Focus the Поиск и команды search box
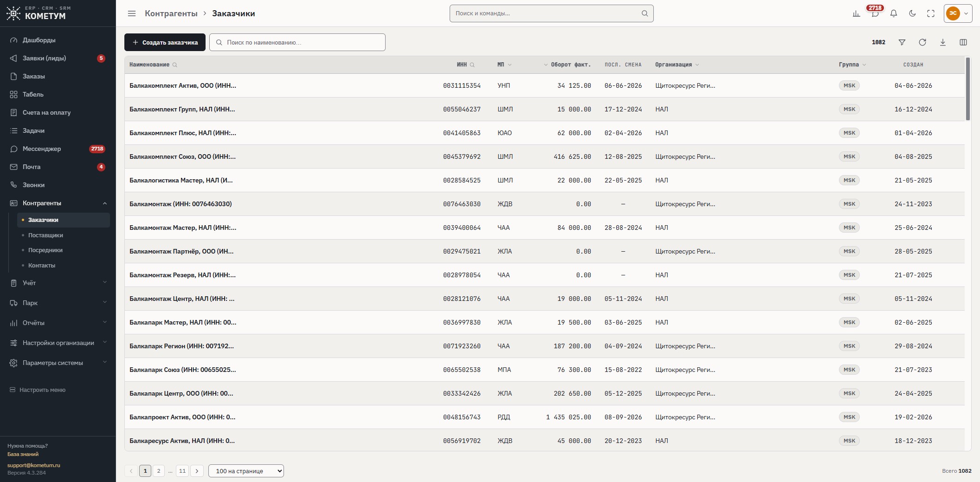The height and width of the screenshot is (482, 980). (552, 13)
